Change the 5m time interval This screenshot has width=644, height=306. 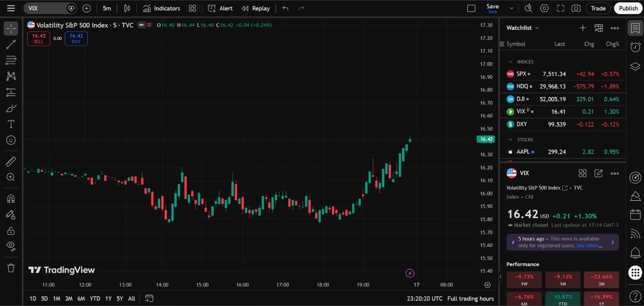pyautogui.click(x=107, y=8)
